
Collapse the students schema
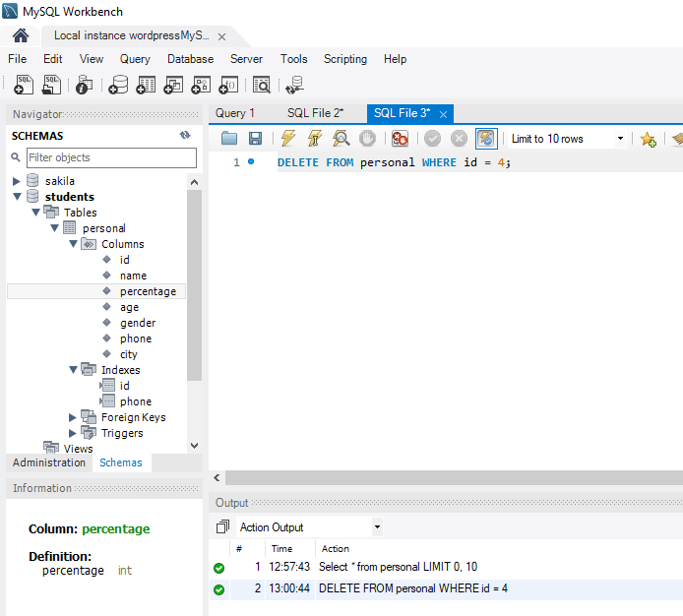17,197
